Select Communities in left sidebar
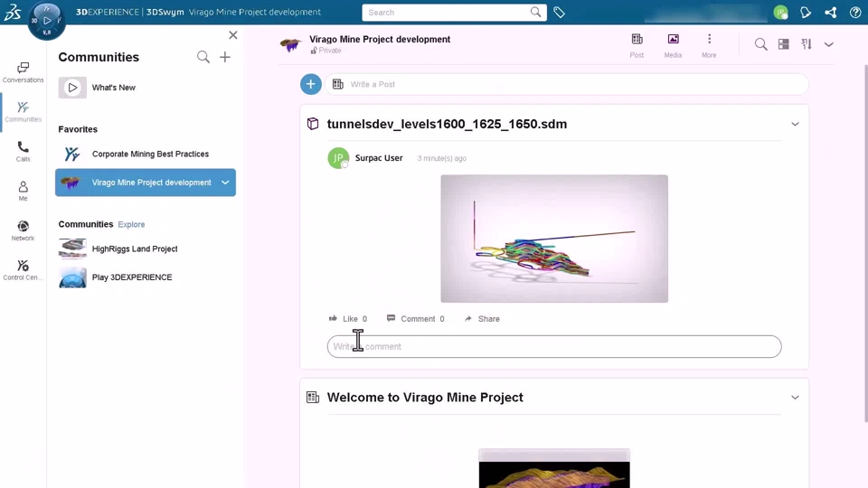The height and width of the screenshot is (488, 868). pyautogui.click(x=23, y=112)
